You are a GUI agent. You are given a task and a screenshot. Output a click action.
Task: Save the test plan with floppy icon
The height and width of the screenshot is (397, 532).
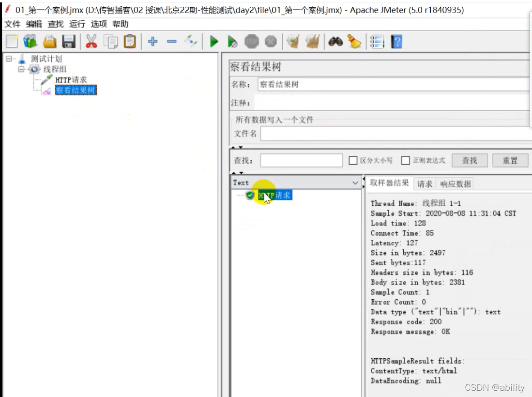coord(69,42)
